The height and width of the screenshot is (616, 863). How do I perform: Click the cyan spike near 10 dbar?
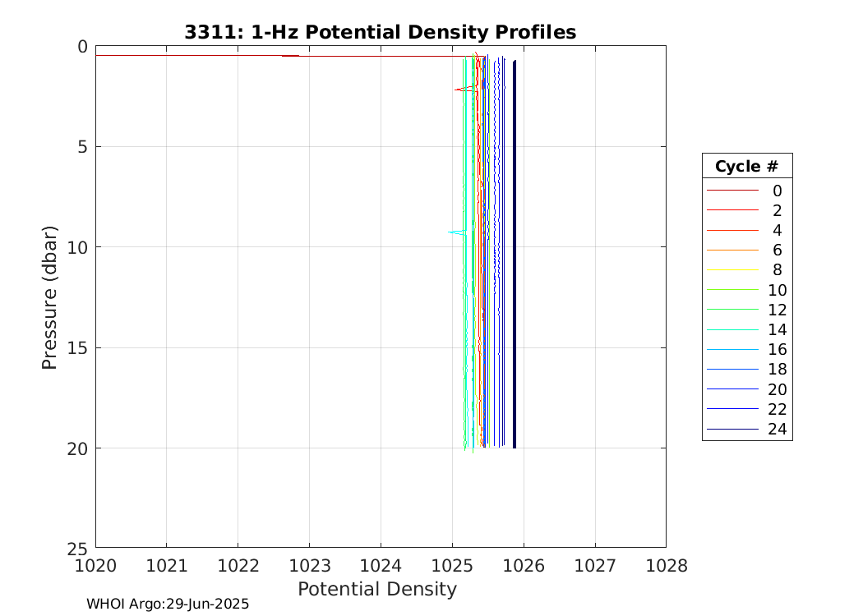point(457,232)
